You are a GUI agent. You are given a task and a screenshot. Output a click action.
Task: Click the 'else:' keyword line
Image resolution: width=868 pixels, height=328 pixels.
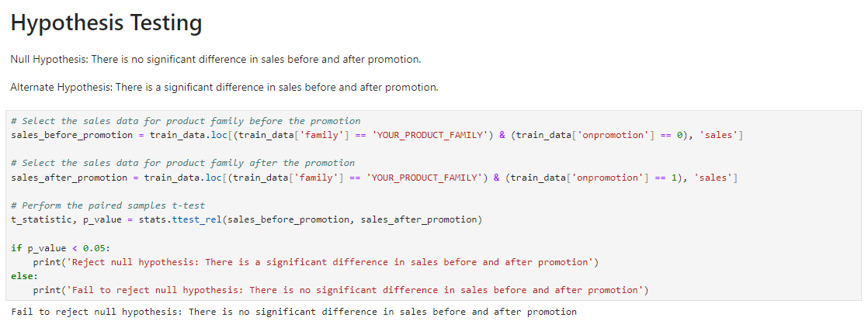point(25,276)
